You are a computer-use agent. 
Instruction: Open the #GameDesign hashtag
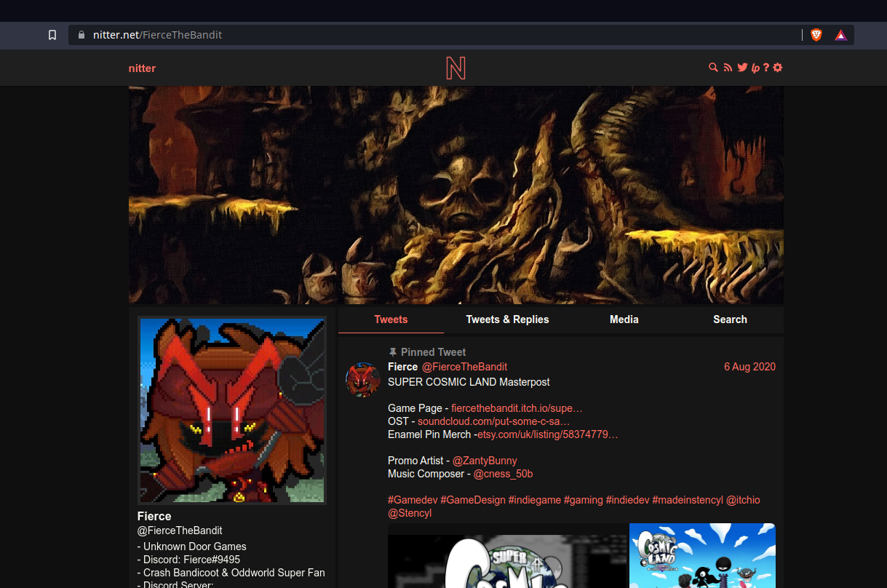tap(473, 500)
